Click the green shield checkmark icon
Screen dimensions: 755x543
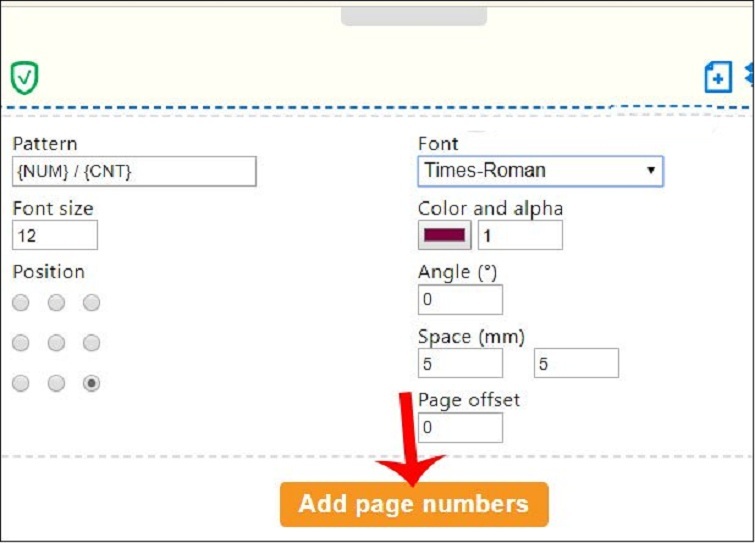(x=24, y=77)
